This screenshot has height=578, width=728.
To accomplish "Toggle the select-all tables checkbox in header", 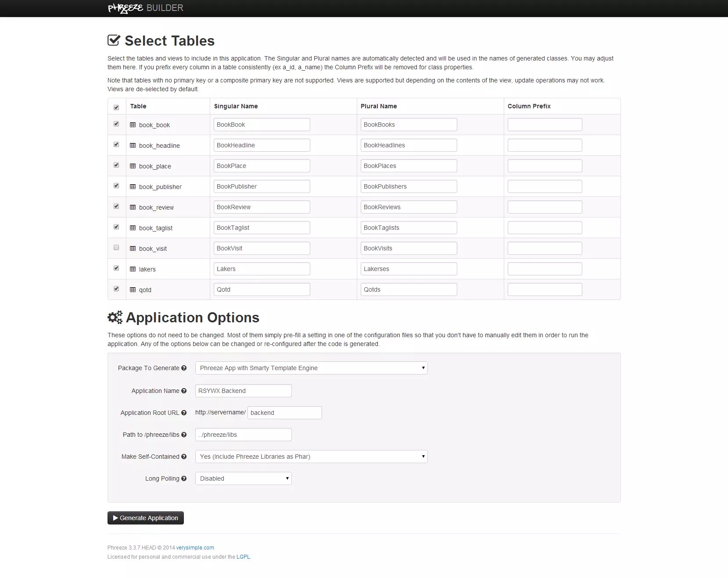I will [116, 107].
